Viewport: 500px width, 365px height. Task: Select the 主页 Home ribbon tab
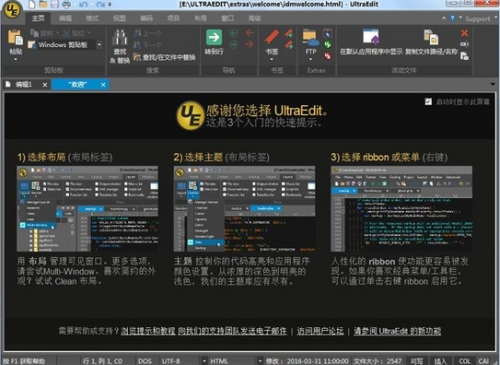38,18
